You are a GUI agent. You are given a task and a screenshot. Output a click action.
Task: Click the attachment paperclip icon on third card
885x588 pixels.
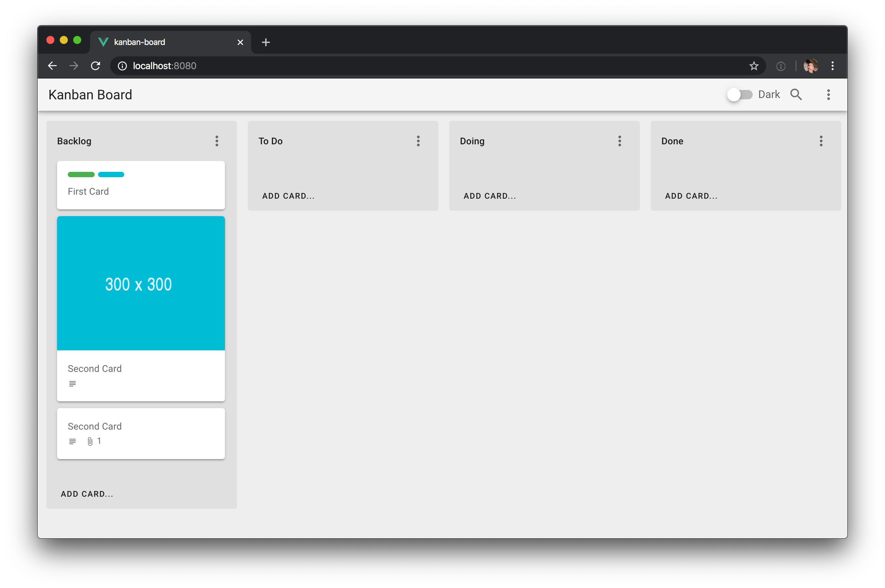point(90,441)
